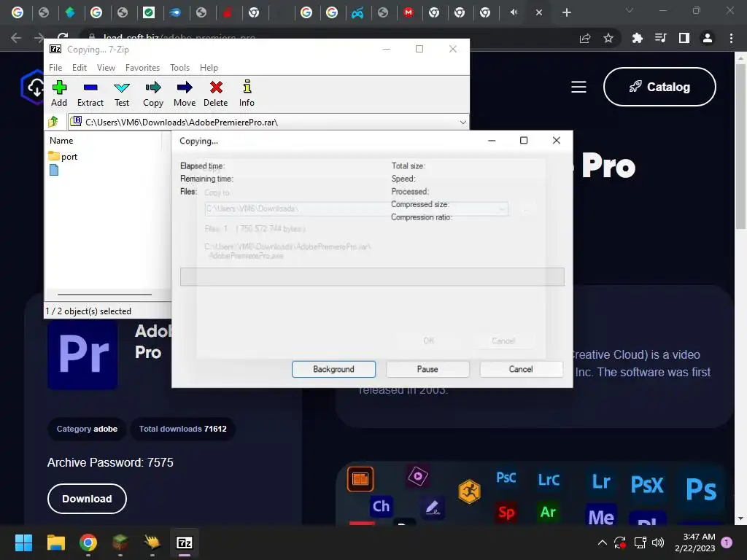Click the site cloud logo icon
Viewport: 747px width, 560px height.
[x=32, y=87]
